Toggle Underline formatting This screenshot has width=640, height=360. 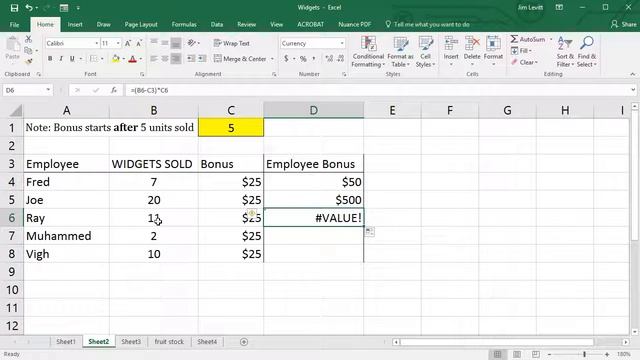point(72,59)
